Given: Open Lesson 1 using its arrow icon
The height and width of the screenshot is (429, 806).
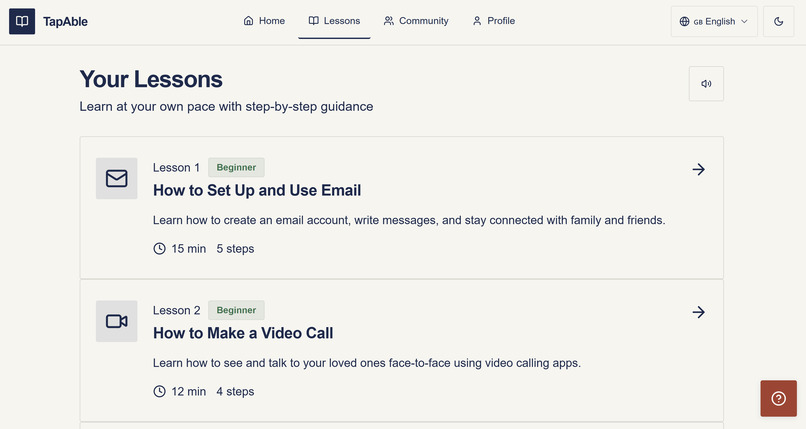Looking at the screenshot, I should [698, 169].
